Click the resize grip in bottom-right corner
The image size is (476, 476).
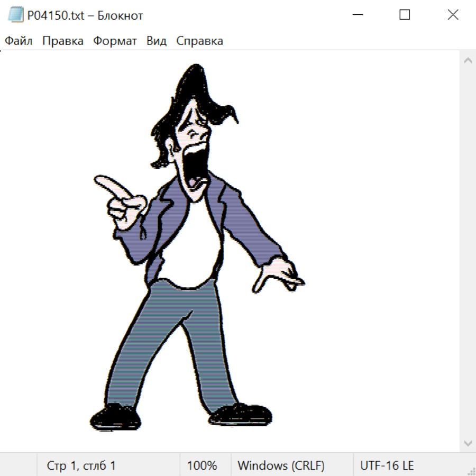pyautogui.click(x=471, y=471)
